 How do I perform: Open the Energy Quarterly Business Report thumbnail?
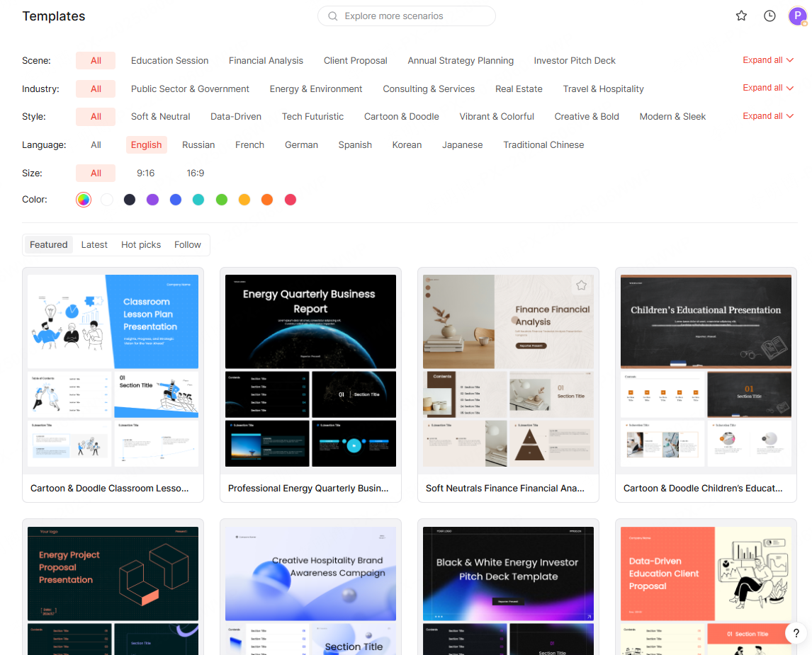click(310, 321)
